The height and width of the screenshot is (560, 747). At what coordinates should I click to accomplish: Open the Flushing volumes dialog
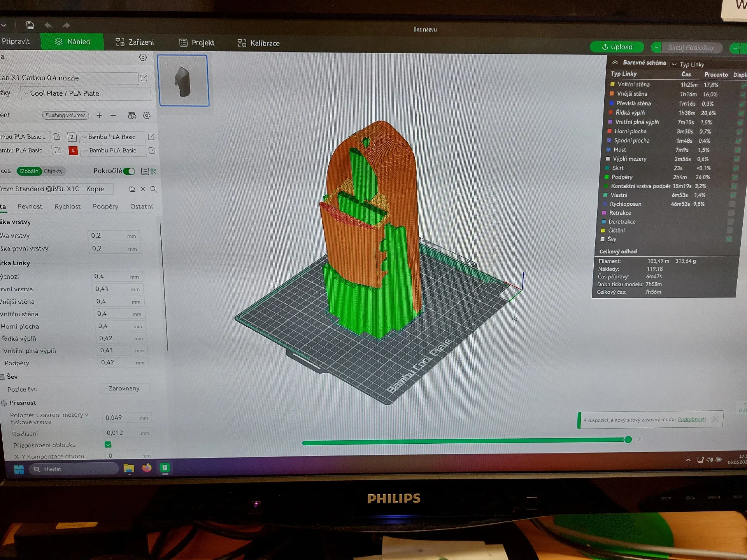65,115
